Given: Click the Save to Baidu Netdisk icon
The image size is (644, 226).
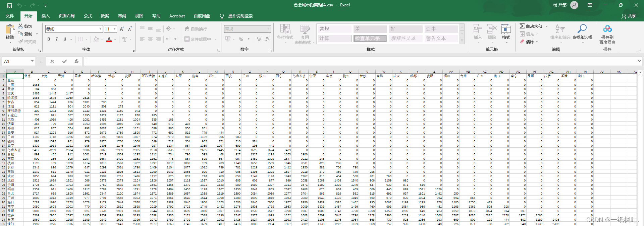Looking at the screenshot, I should point(607,29).
